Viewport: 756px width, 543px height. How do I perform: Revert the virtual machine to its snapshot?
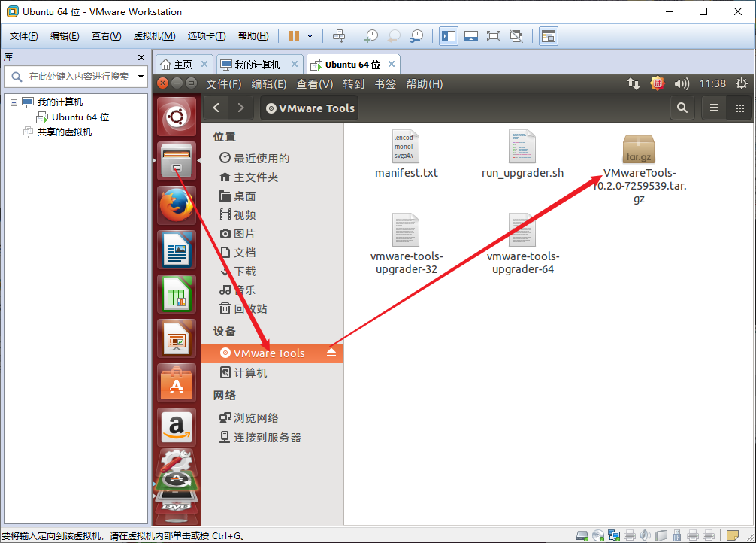coord(393,35)
